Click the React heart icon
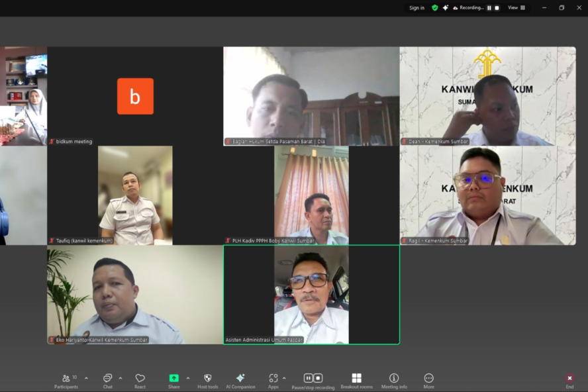Viewport: 588px width, 392px height. point(140,380)
